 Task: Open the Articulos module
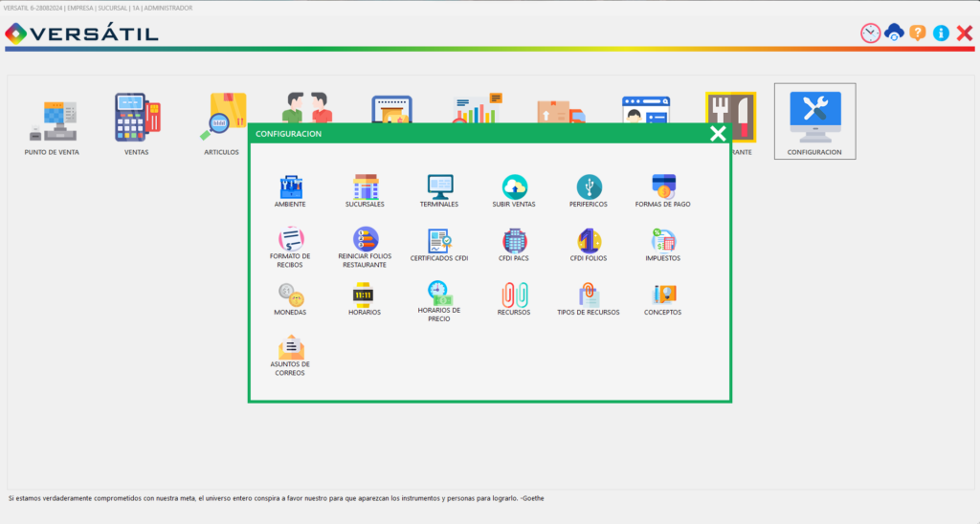point(222,123)
